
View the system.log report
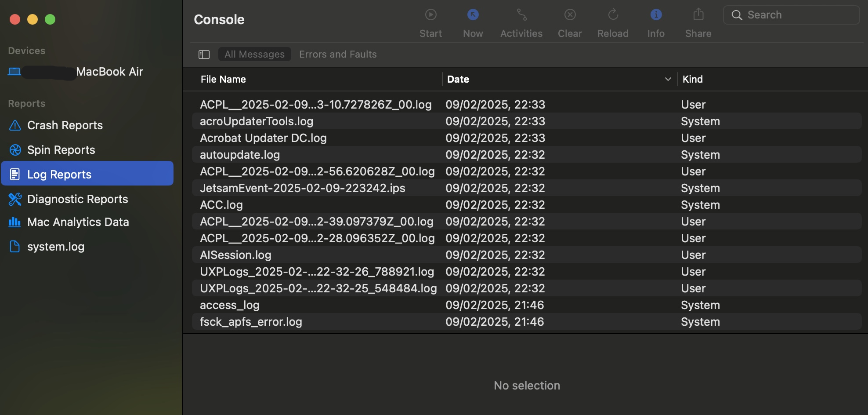click(x=56, y=246)
